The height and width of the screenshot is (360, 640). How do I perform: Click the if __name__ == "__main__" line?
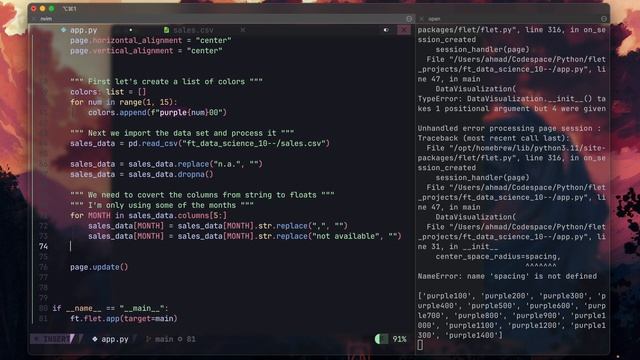click(110, 308)
